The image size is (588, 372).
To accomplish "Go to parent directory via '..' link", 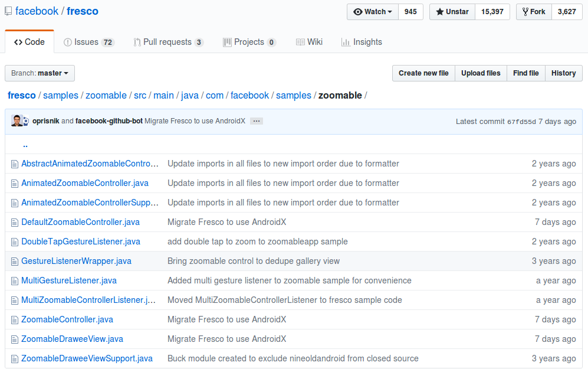I will tap(25, 145).
